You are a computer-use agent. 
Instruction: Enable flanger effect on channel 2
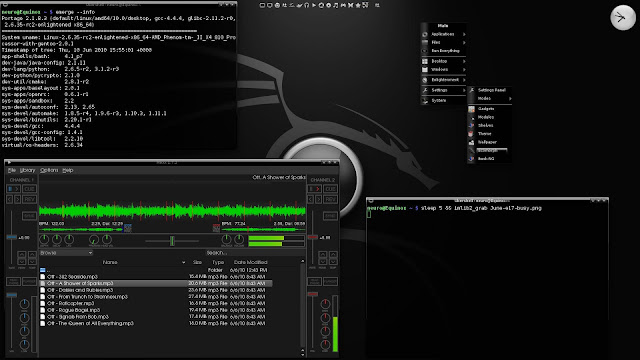coord(330,282)
